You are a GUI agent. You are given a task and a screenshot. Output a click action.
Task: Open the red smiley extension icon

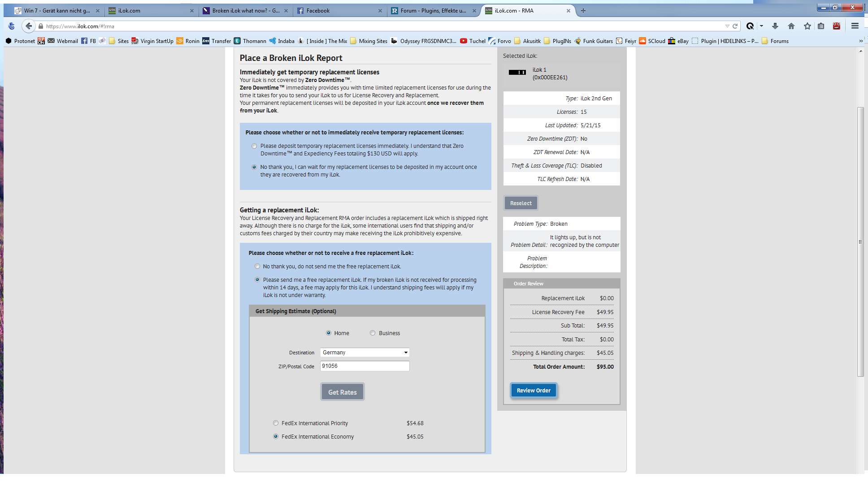click(837, 26)
